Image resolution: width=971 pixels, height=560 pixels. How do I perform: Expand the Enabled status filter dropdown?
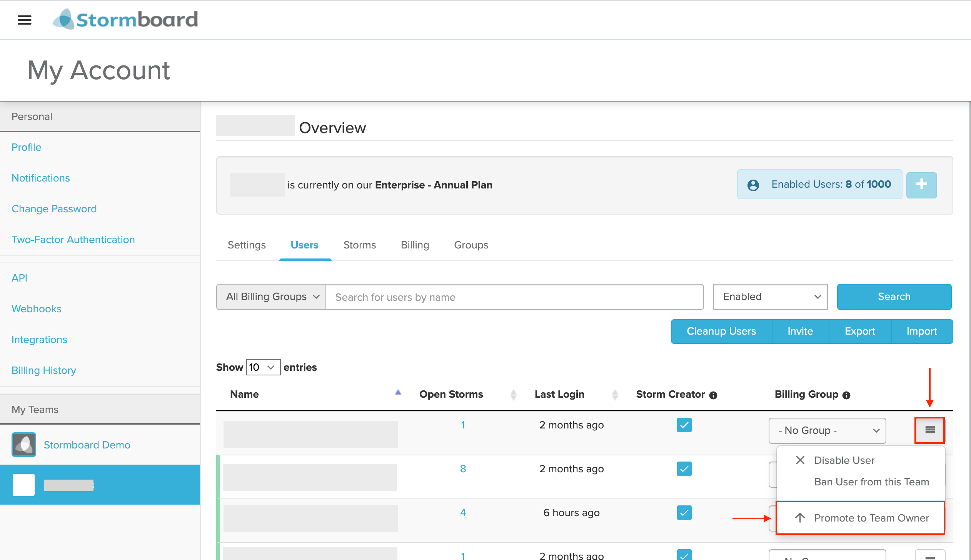[770, 297]
